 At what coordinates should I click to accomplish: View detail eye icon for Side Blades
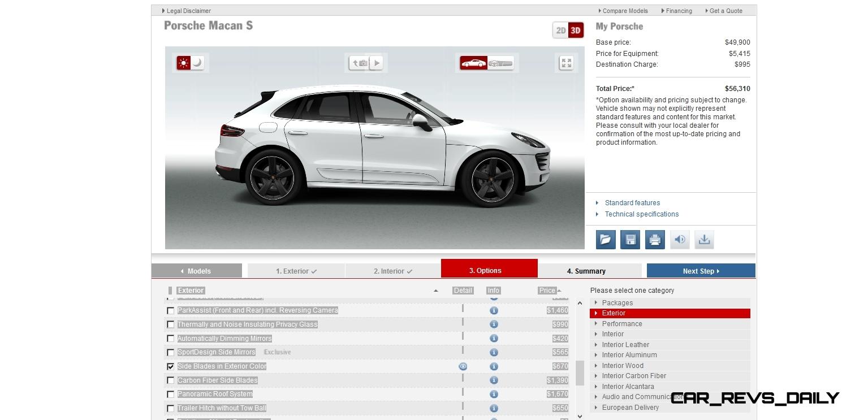point(463,366)
